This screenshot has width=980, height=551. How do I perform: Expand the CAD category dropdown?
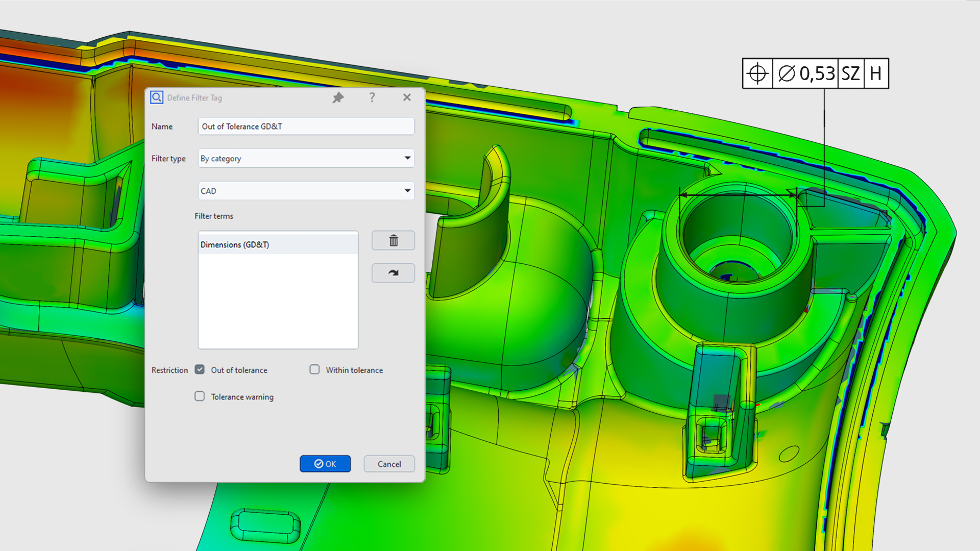[x=306, y=191]
